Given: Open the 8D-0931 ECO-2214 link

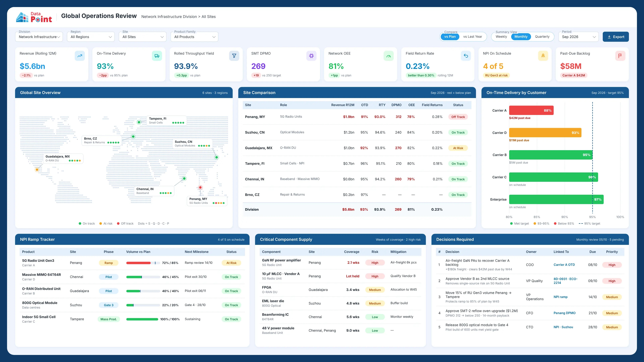Looking at the screenshot, I should click(565, 281).
